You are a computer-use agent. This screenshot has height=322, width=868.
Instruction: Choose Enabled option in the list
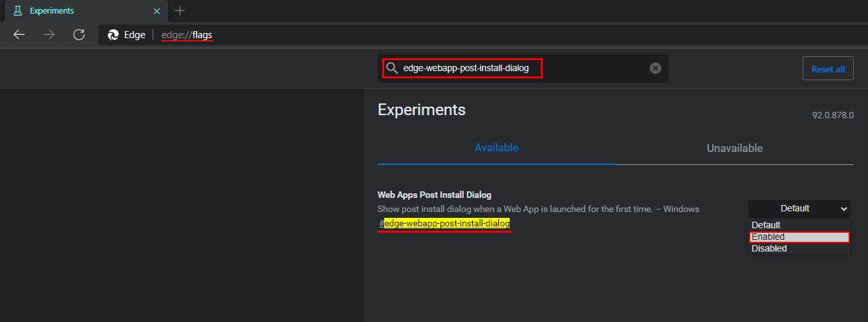tap(799, 237)
